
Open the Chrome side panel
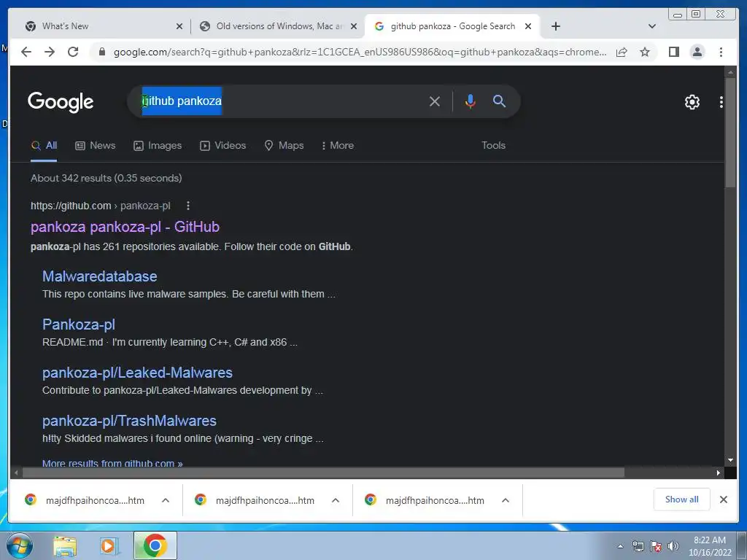click(x=673, y=52)
